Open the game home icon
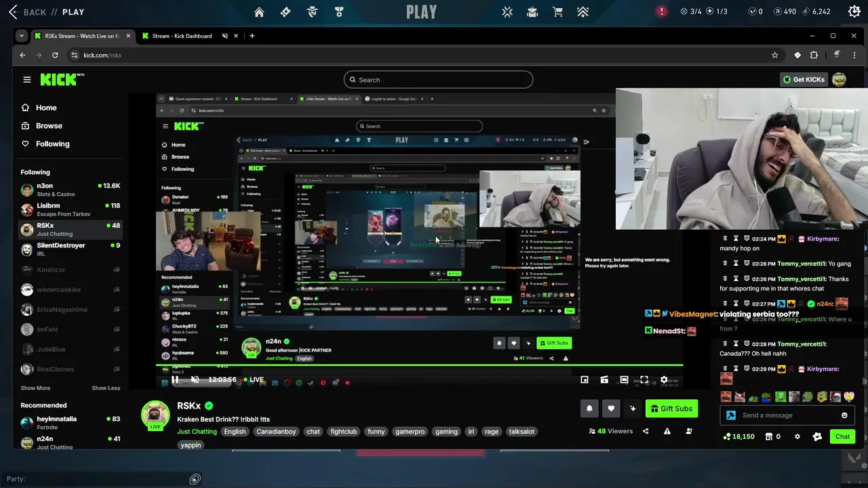The height and width of the screenshot is (488, 868). tap(259, 12)
